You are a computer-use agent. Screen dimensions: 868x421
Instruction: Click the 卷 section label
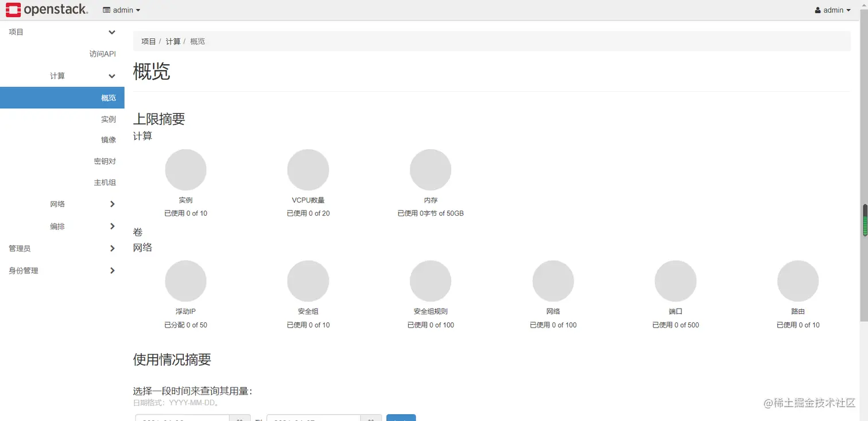(138, 232)
